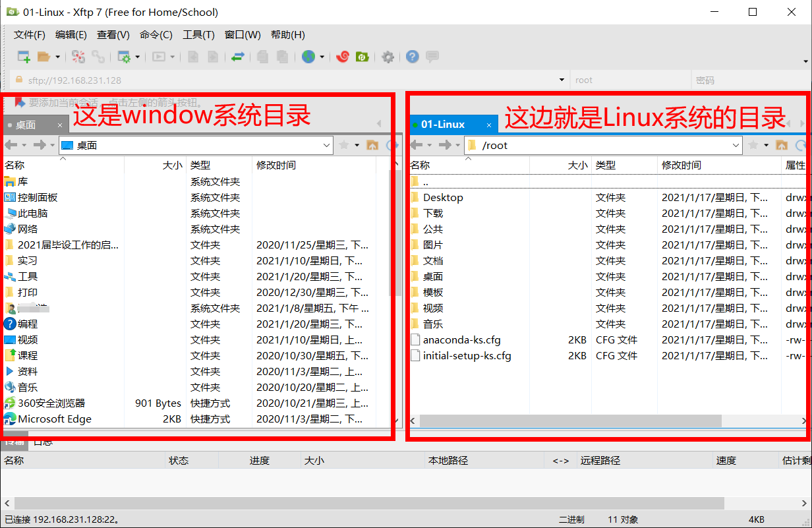
Task: Click the speech-bubble feedback icon
Action: [x=432, y=57]
